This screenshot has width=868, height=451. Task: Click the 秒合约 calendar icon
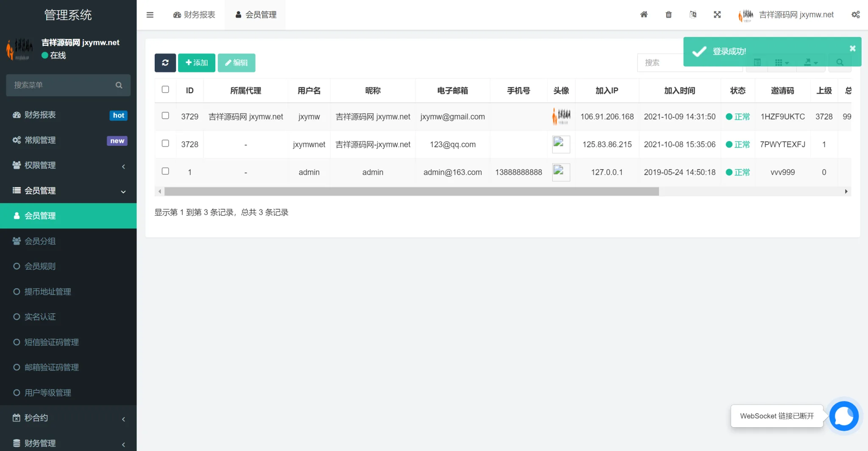[x=17, y=418]
